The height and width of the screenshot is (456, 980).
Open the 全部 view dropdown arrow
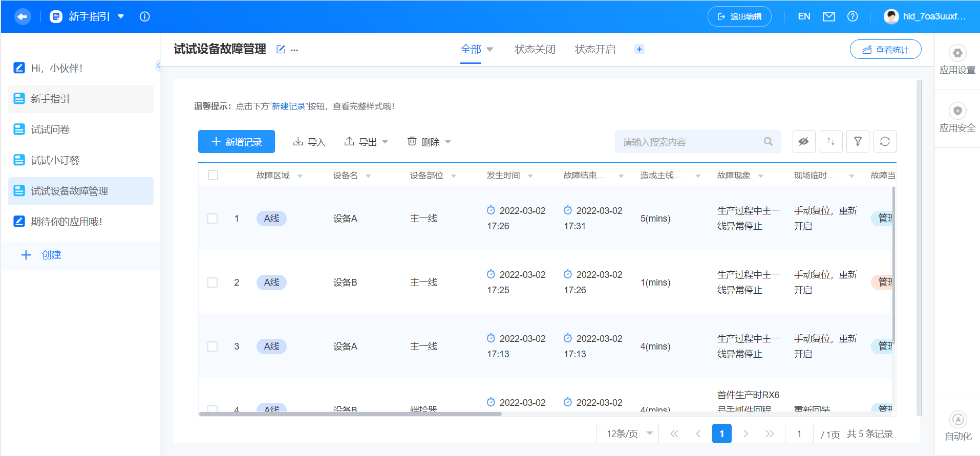click(x=489, y=50)
